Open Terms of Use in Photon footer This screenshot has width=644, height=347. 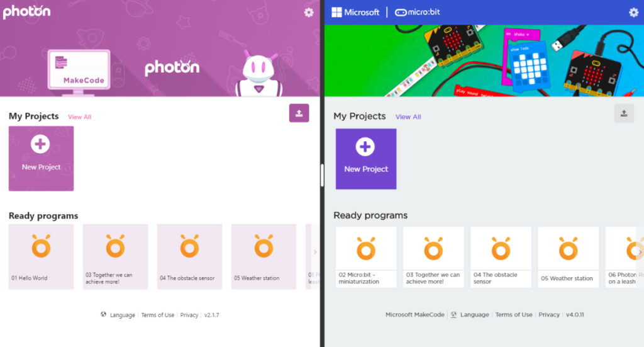pos(158,315)
